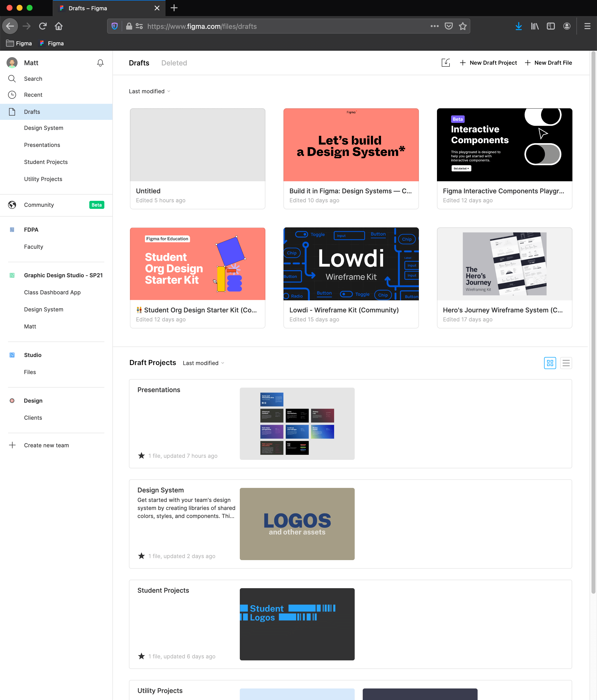597x700 pixels.
Task: Click the list view icon for Draft Projects
Action: point(566,363)
